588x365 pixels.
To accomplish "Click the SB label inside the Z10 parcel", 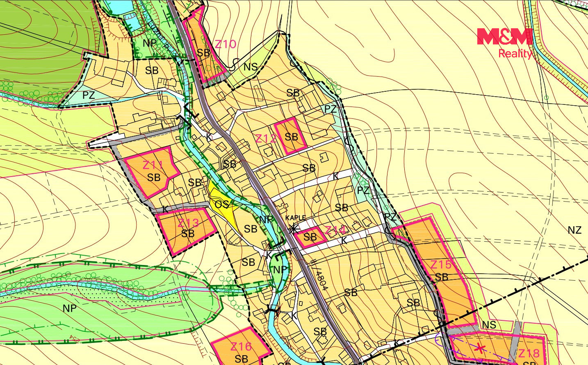I will click(x=203, y=53).
